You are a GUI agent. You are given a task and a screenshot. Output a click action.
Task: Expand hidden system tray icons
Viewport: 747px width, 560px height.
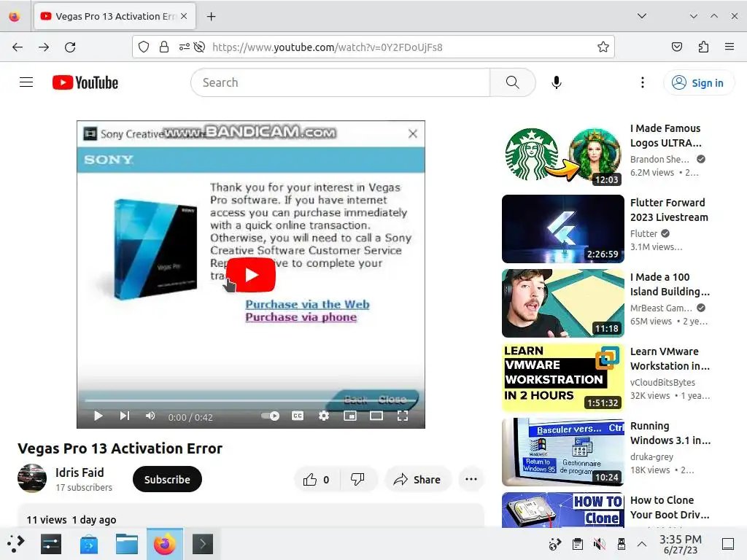pos(642,544)
